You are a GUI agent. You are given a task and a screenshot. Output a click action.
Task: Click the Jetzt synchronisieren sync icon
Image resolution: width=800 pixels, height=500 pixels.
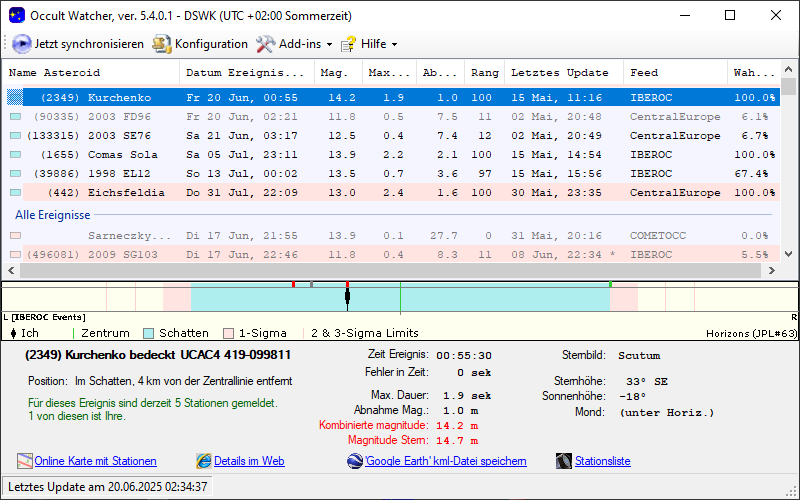(x=23, y=44)
